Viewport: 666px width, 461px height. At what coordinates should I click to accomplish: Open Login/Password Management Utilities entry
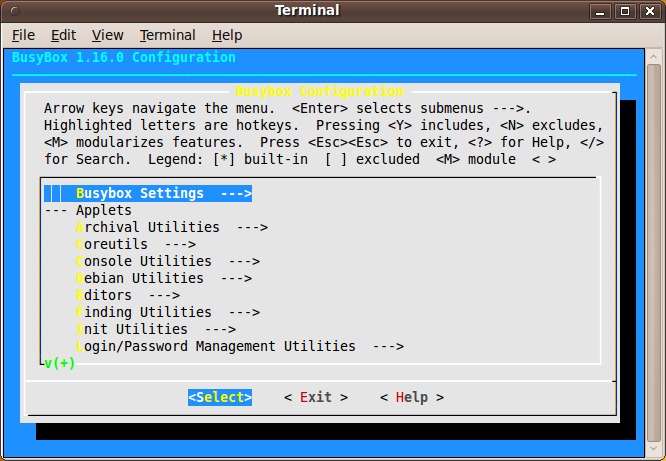239,346
